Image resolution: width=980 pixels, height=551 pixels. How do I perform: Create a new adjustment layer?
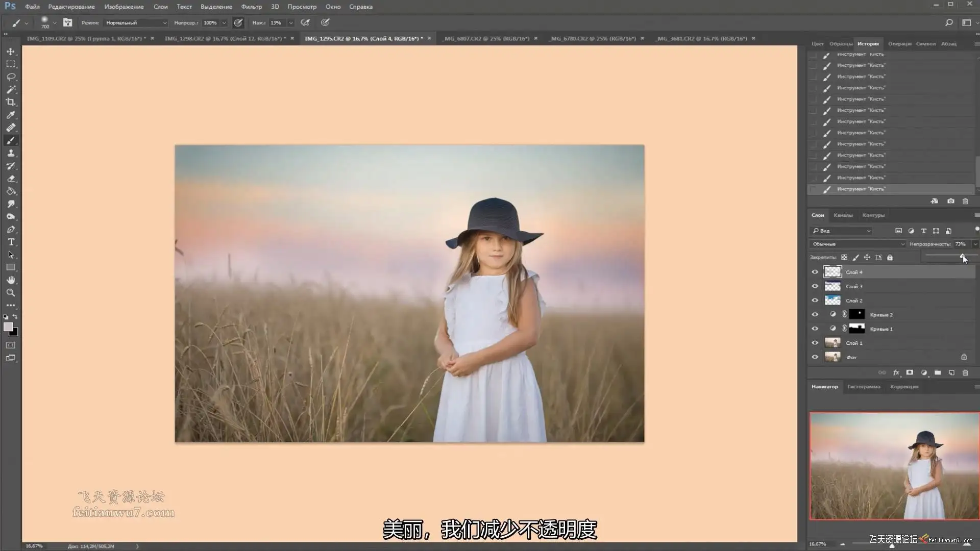(924, 373)
